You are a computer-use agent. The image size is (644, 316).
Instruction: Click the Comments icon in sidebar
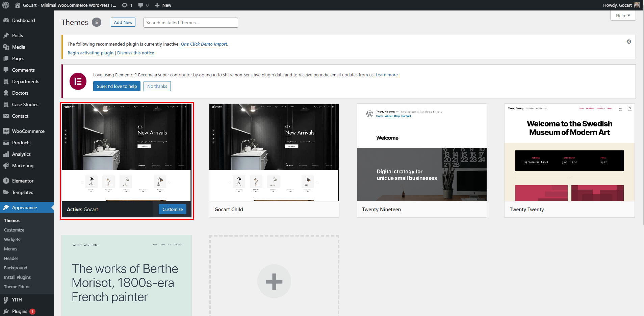[6, 70]
